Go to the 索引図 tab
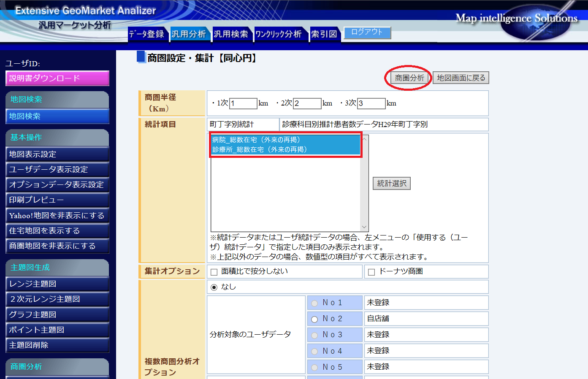Image resolution: width=588 pixels, height=379 pixels. (x=324, y=34)
